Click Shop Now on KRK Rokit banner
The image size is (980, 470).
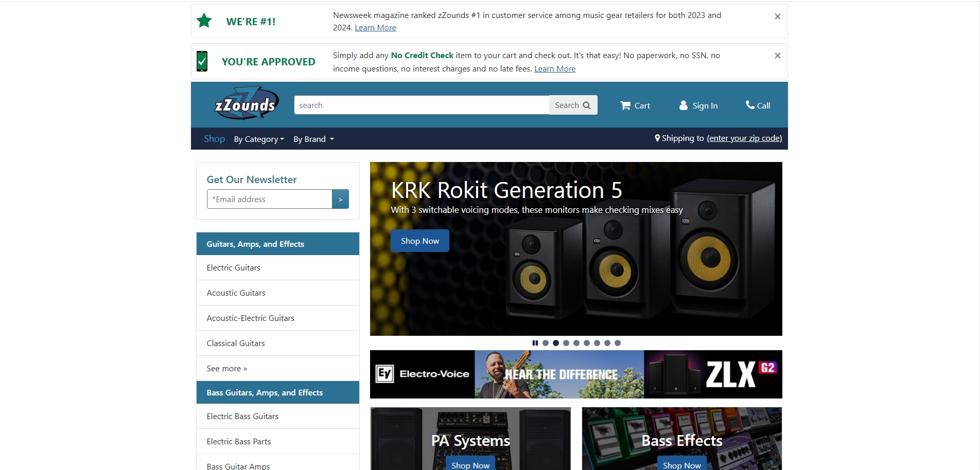pyautogui.click(x=420, y=241)
